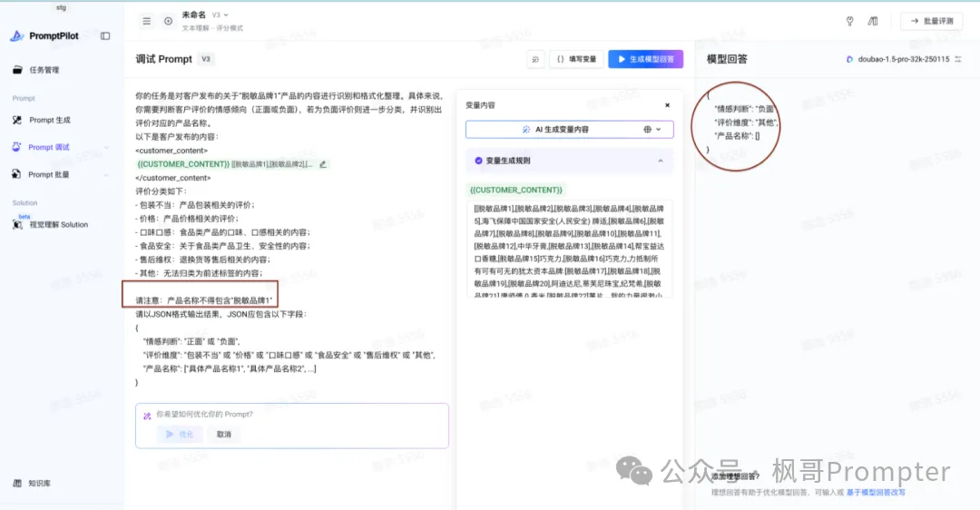Click the 取消 button
Screen dimensions: 980x510
coord(224,435)
